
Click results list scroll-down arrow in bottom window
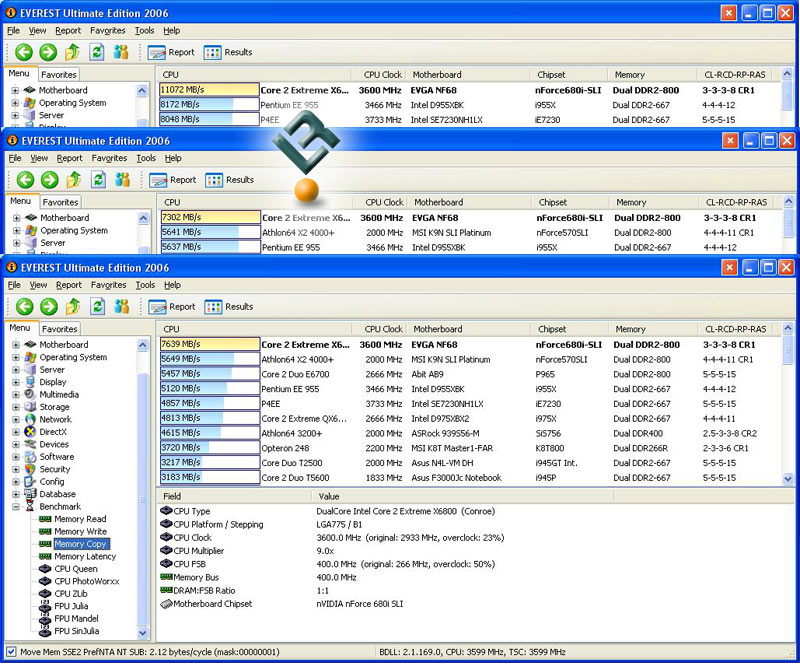[788, 479]
